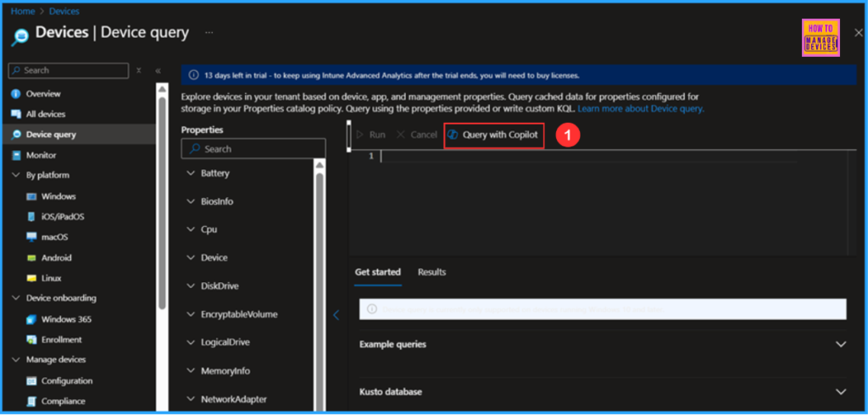Expand the Device property

click(191, 257)
